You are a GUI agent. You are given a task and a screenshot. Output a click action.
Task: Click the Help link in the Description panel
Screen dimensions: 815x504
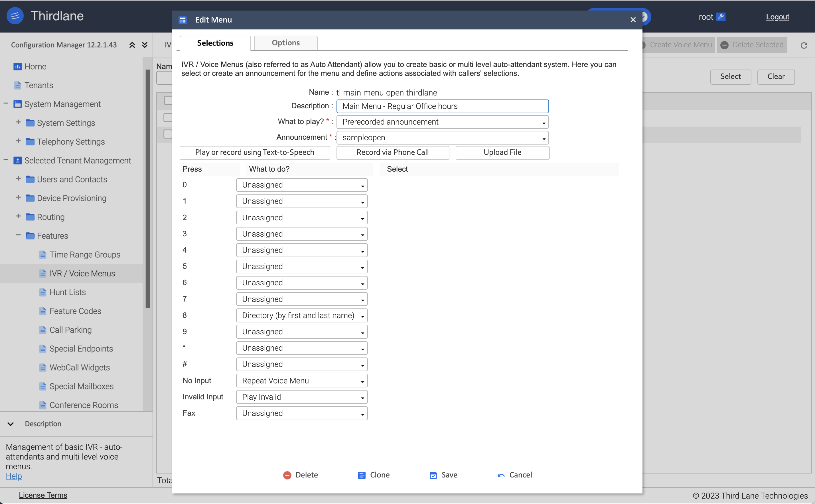pyautogui.click(x=14, y=476)
